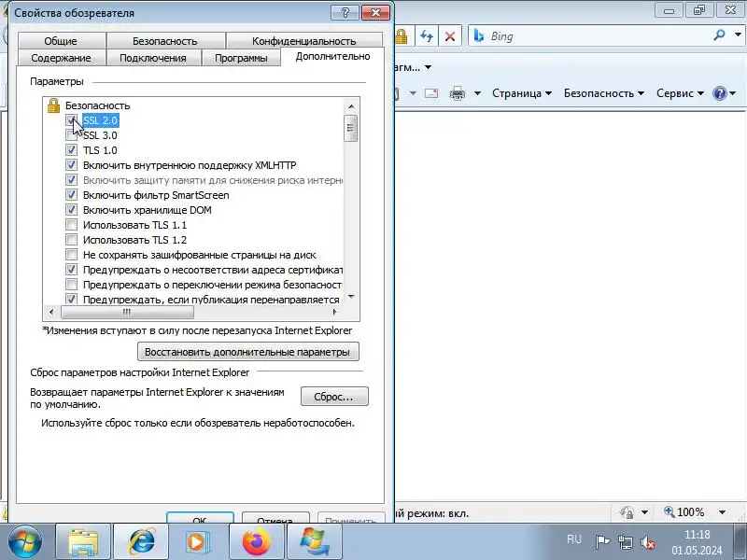747x560 pixels.
Task: Click the settings list scroll right arrow
Action: [335, 312]
